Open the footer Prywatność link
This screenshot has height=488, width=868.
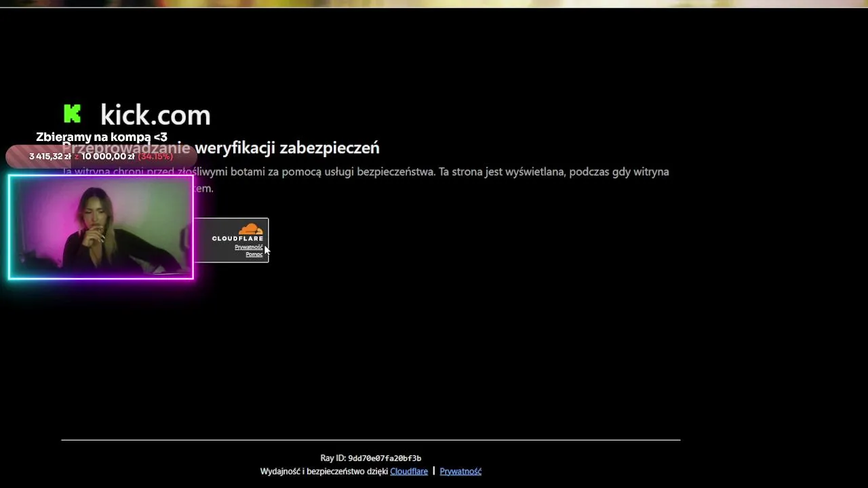point(460,471)
